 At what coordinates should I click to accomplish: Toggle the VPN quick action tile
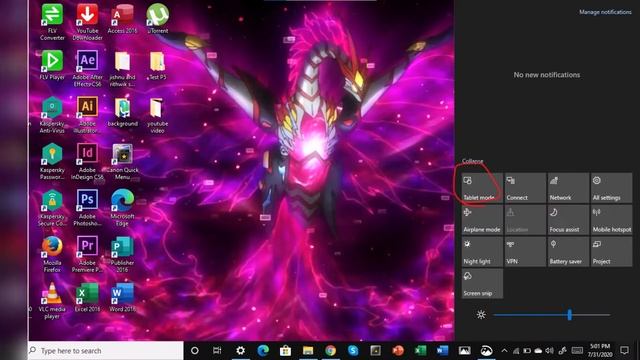pyautogui.click(x=525, y=251)
